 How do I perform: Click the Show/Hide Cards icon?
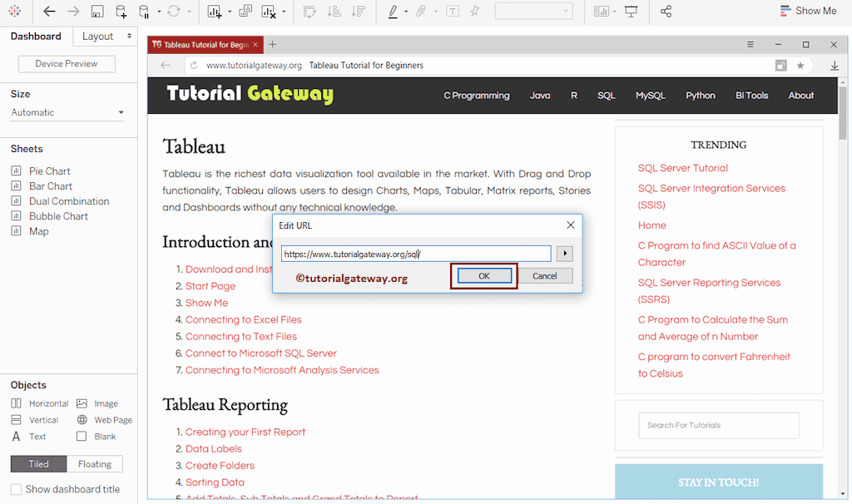click(601, 12)
